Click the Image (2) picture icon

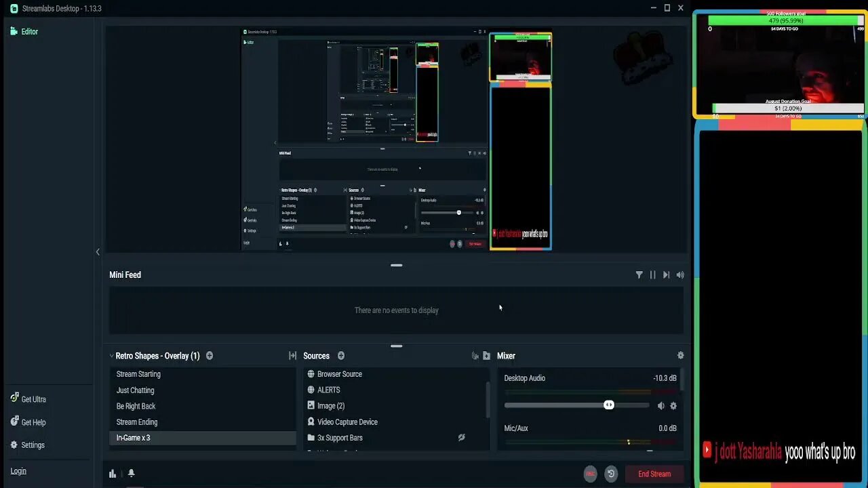(311, 406)
